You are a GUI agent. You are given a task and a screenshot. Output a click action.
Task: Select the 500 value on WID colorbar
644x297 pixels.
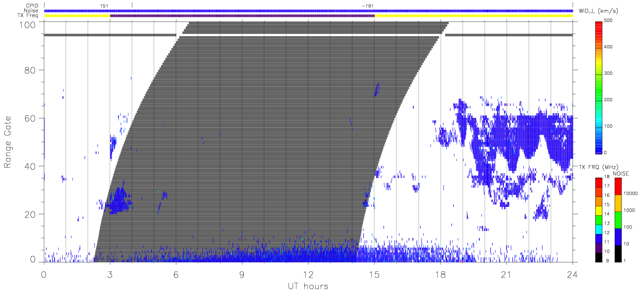(609, 20)
